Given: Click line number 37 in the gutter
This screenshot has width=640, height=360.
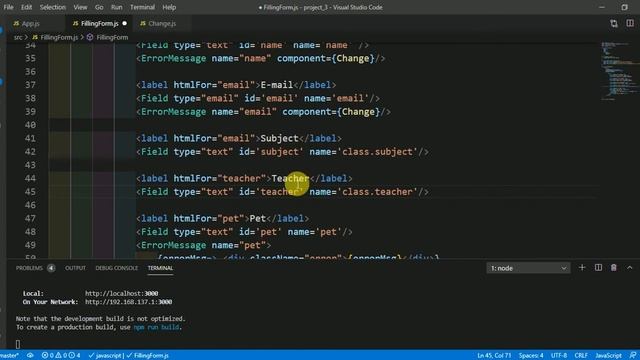Looking at the screenshot, I should (30, 85).
